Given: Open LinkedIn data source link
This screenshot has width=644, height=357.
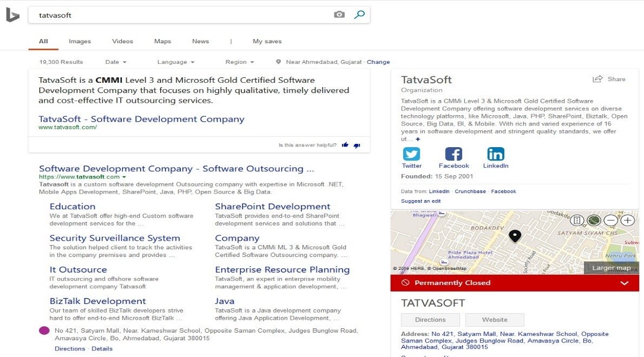Looking at the screenshot, I should (439, 191).
